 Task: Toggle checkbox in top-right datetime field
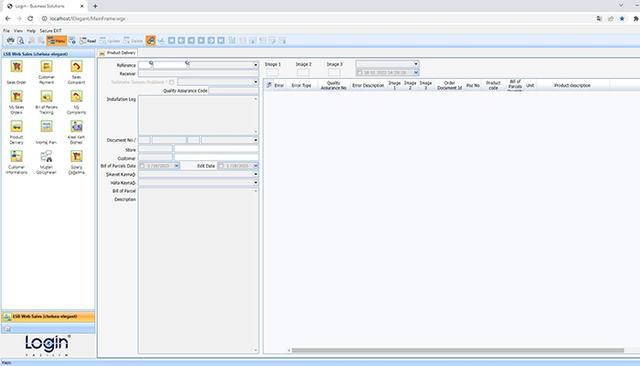360,73
